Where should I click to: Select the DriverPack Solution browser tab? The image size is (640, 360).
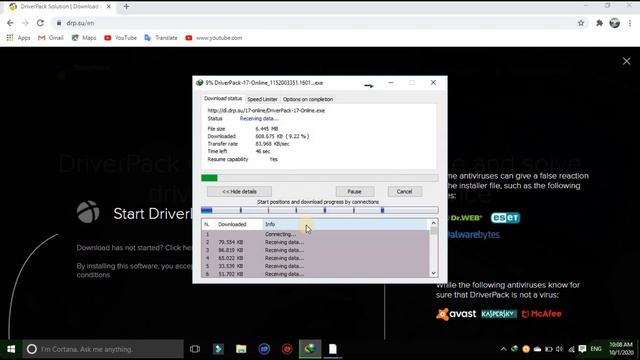pos(60,7)
